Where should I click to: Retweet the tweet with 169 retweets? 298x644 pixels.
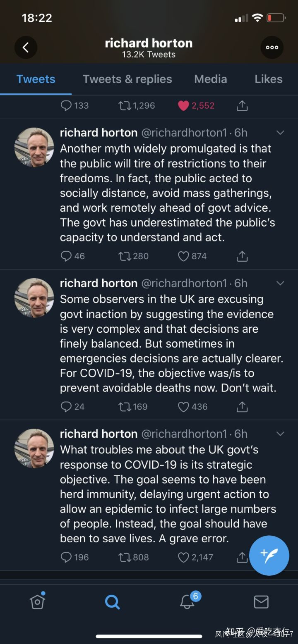click(x=125, y=407)
